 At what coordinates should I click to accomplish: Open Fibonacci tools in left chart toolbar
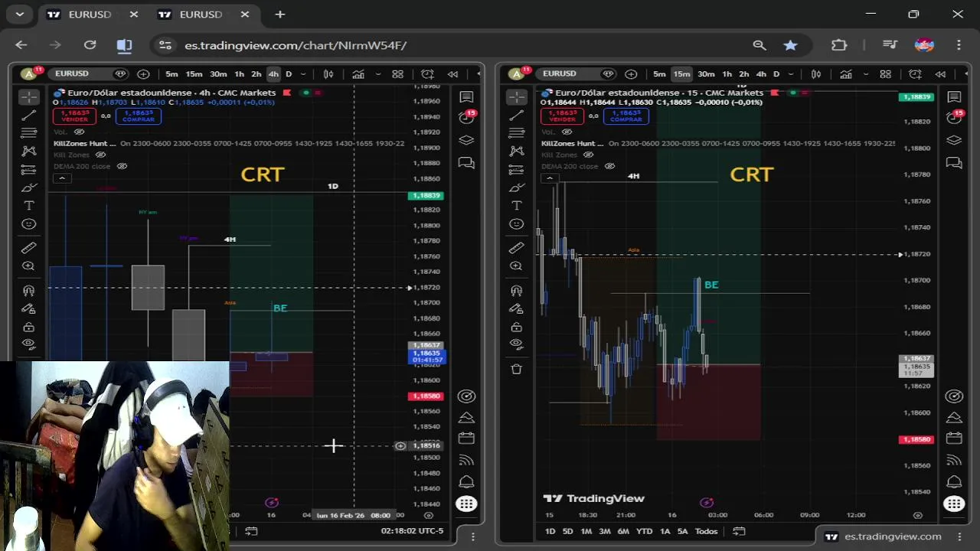point(28,133)
